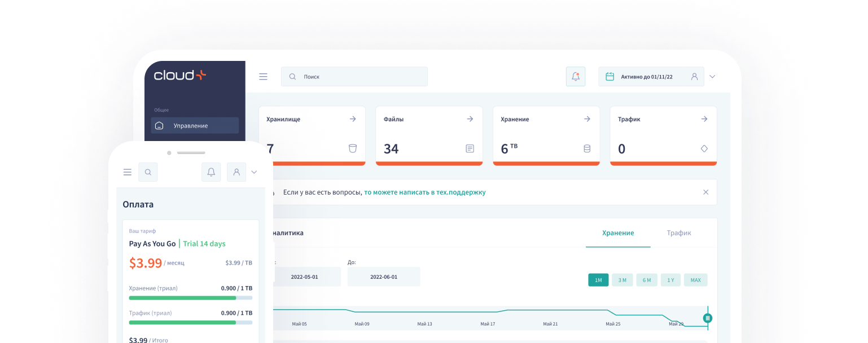Select the 1 Y range button
Viewport: 868px width, 343px height.
pos(670,280)
